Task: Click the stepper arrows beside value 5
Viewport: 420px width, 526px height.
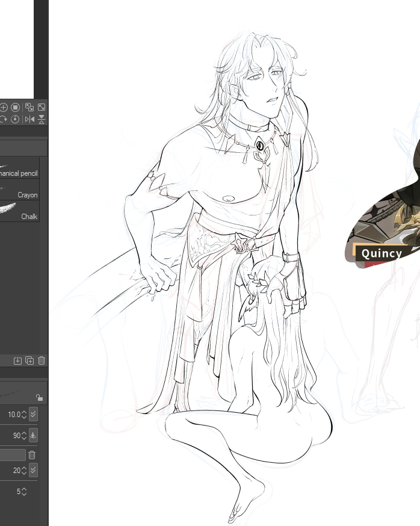Action: [25, 492]
